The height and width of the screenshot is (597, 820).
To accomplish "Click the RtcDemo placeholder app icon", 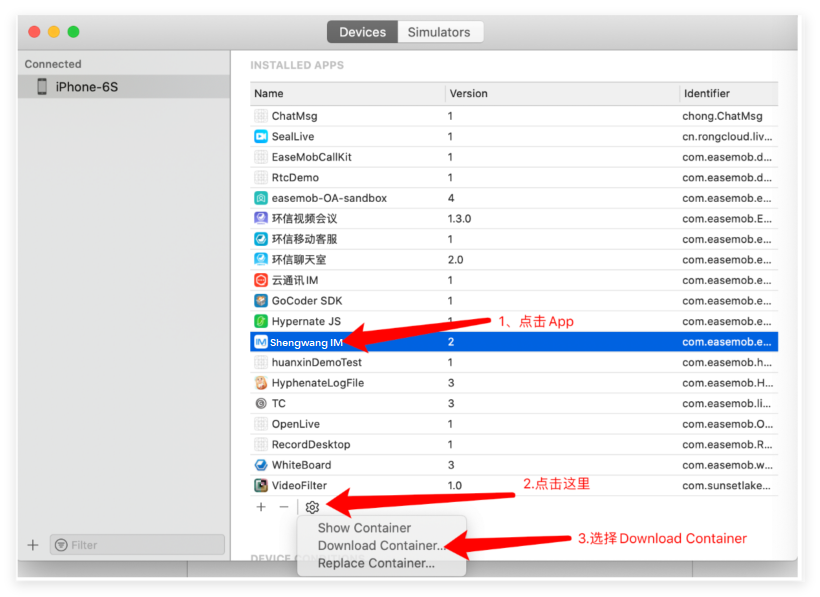I will (260, 178).
